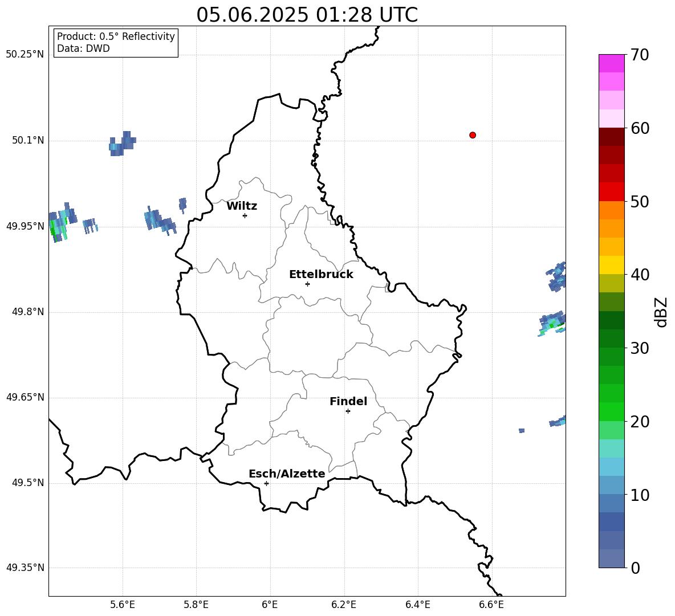The image size is (675, 616).
Task: Pick the bright red segment above 50
Action: pos(611,192)
